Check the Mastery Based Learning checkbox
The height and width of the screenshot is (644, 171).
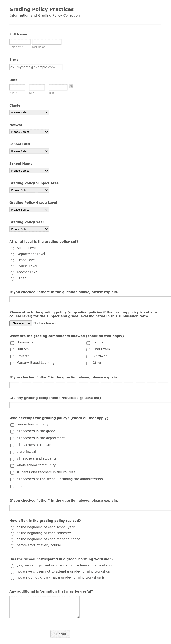point(12,363)
